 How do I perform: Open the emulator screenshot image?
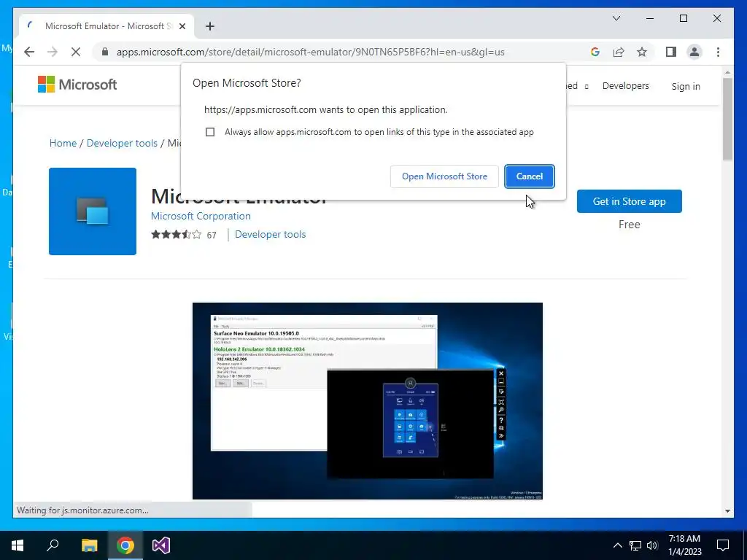(x=368, y=401)
